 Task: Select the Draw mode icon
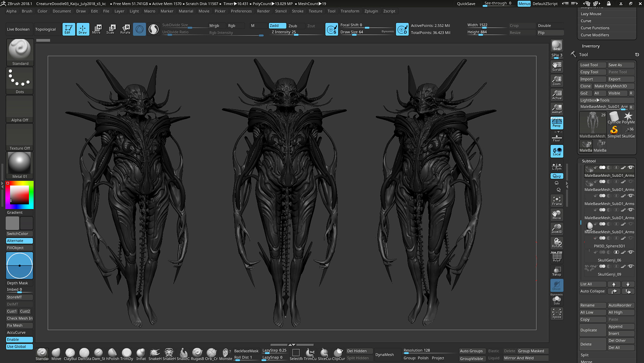(83, 29)
